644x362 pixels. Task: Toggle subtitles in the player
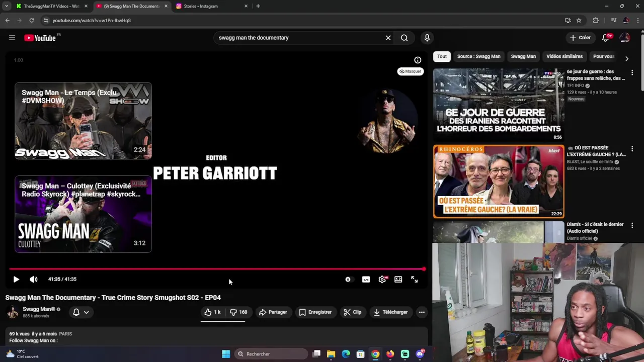tap(366, 280)
